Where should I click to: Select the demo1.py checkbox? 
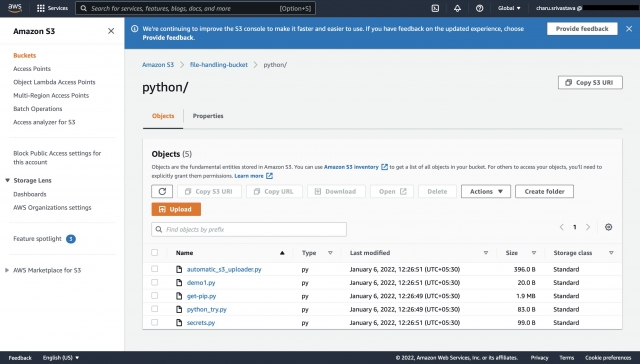pos(154,282)
